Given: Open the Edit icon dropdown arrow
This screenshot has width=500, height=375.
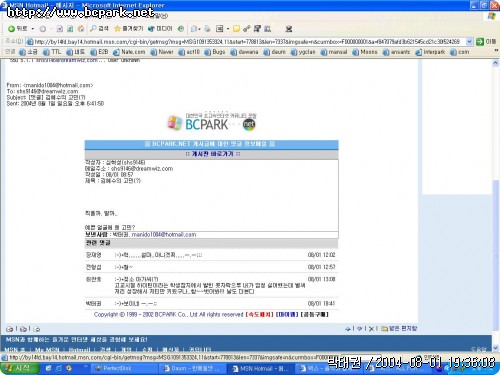Looking at the screenshot, I should (228, 29).
